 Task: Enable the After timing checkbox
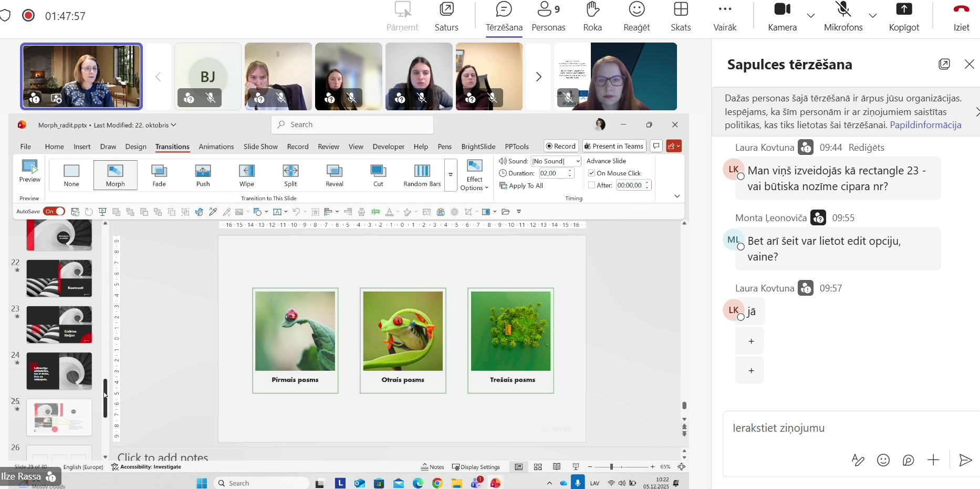(592, 185)
